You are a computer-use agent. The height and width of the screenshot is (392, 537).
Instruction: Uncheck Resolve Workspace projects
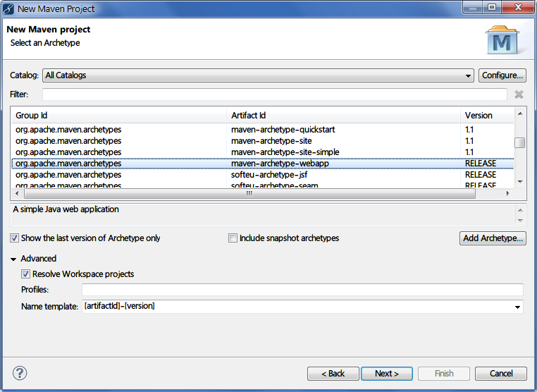coord(26,274)
